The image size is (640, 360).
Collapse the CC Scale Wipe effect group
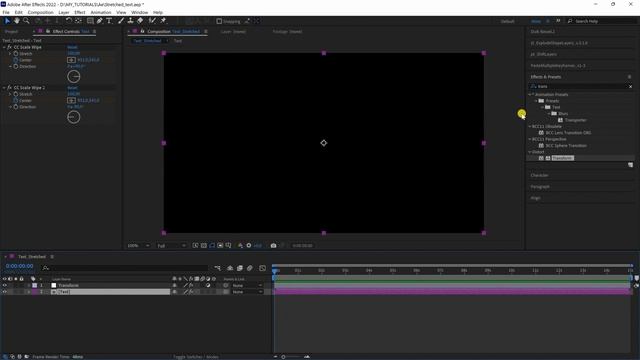pos(4,47)
